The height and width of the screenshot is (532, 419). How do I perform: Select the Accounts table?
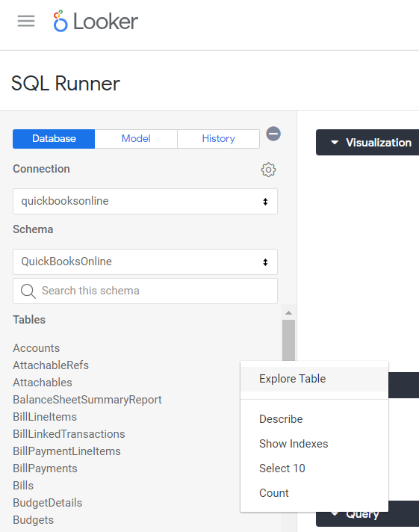click(x=37, y=348)
